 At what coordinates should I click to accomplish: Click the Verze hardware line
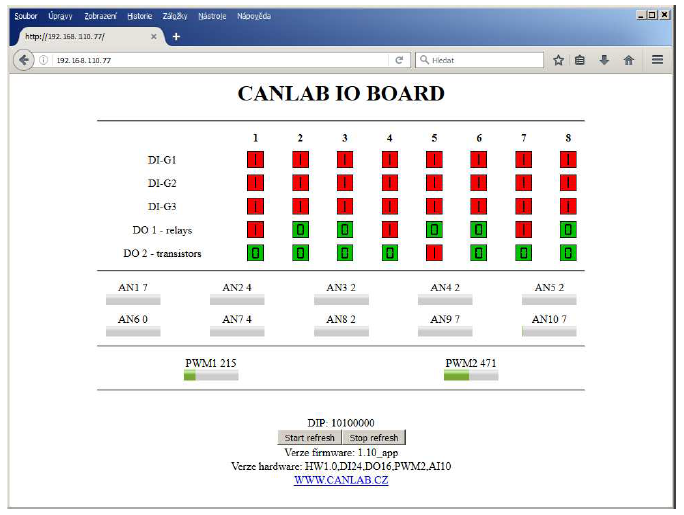[341, 466]
